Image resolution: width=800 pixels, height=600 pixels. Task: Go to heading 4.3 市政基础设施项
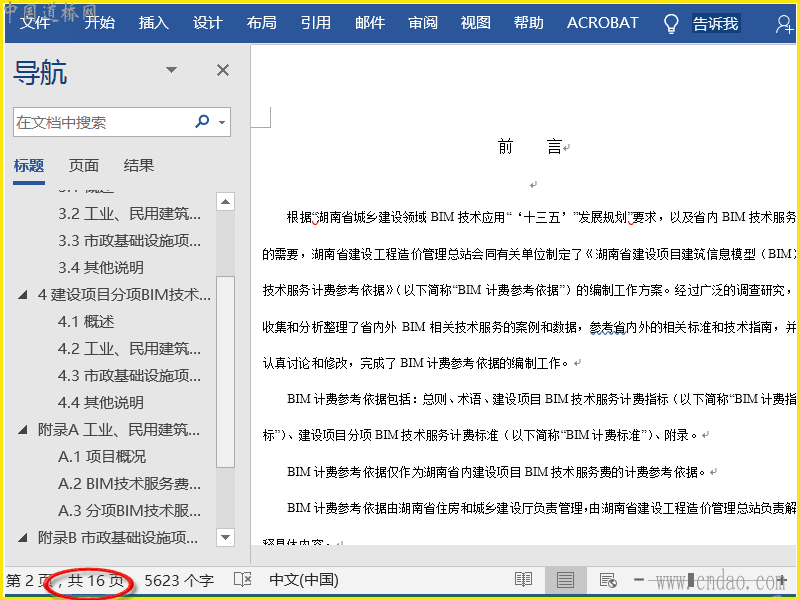coord(129,376)
